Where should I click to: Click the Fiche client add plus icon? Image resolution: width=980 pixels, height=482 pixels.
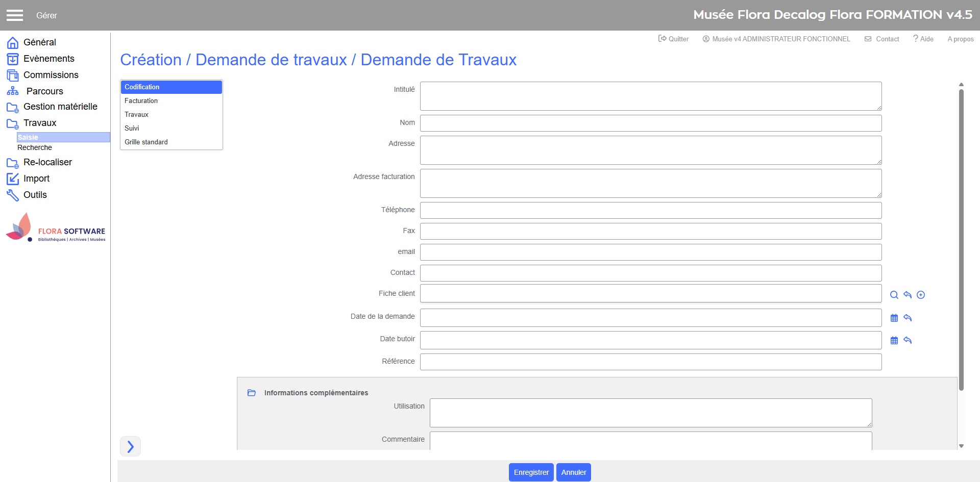click(x=921, y=295)
